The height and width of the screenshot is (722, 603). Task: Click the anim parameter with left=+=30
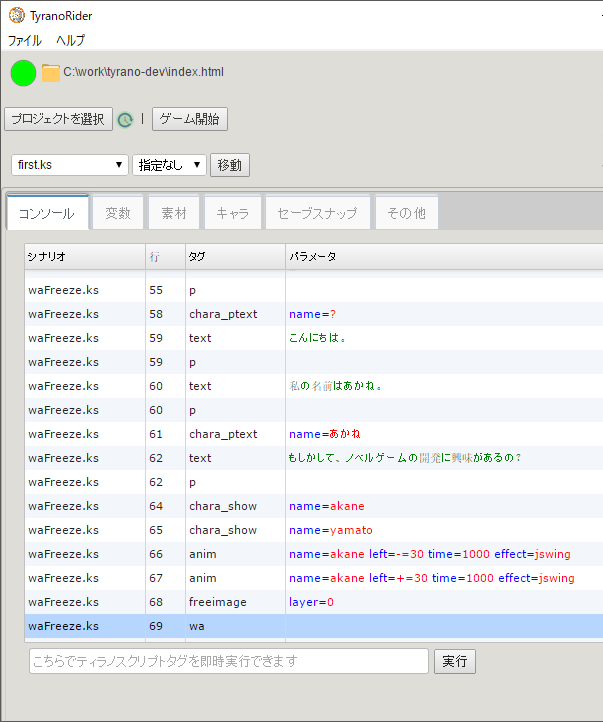click(432, 578)
